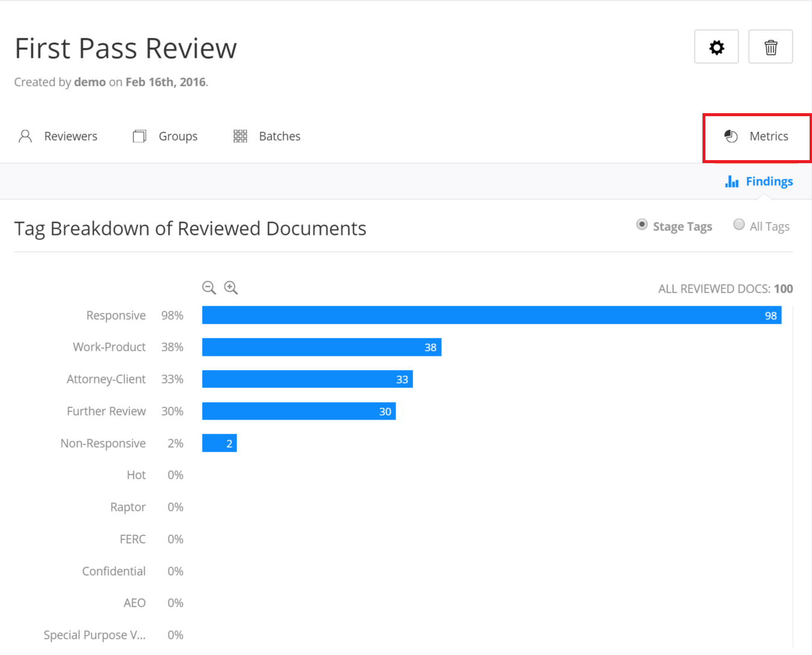
Task: Click the Raptor tag label
Action: [x=128, y=507]
